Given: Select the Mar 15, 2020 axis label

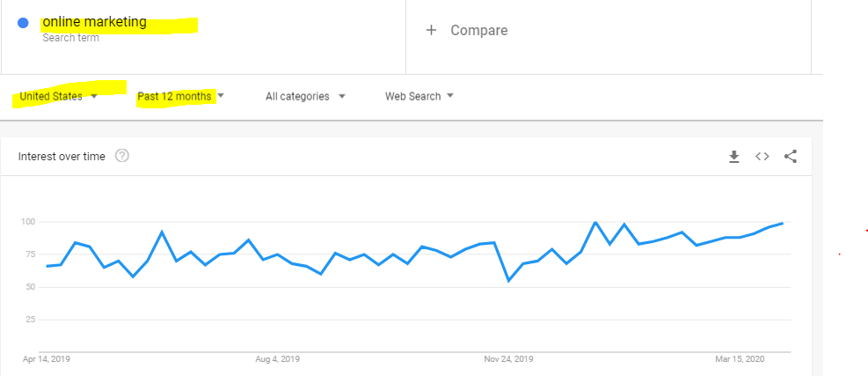Looking at the screenshot, I should [740, 359].
